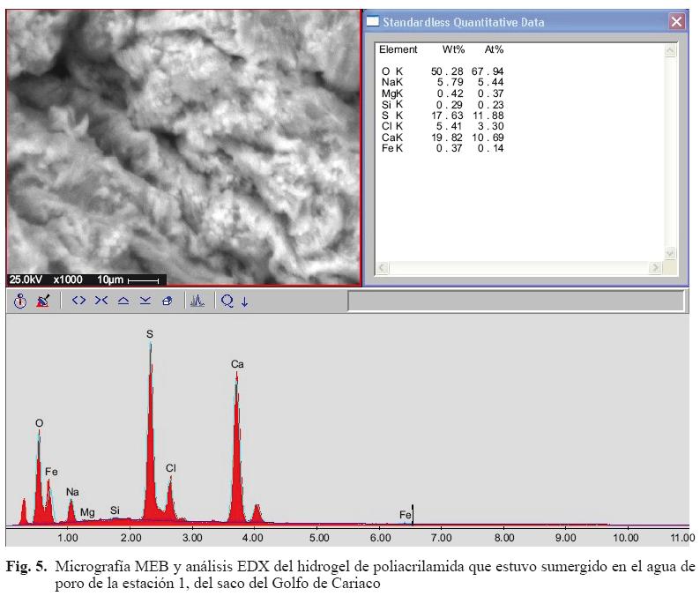Click the horizontal contract (><) spectrum icon
The height and width of the screenshot is (596, 700).
pos(101,301)
